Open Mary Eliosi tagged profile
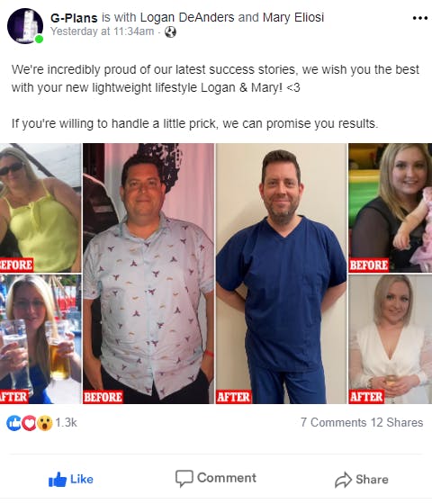 click(293, 17)
